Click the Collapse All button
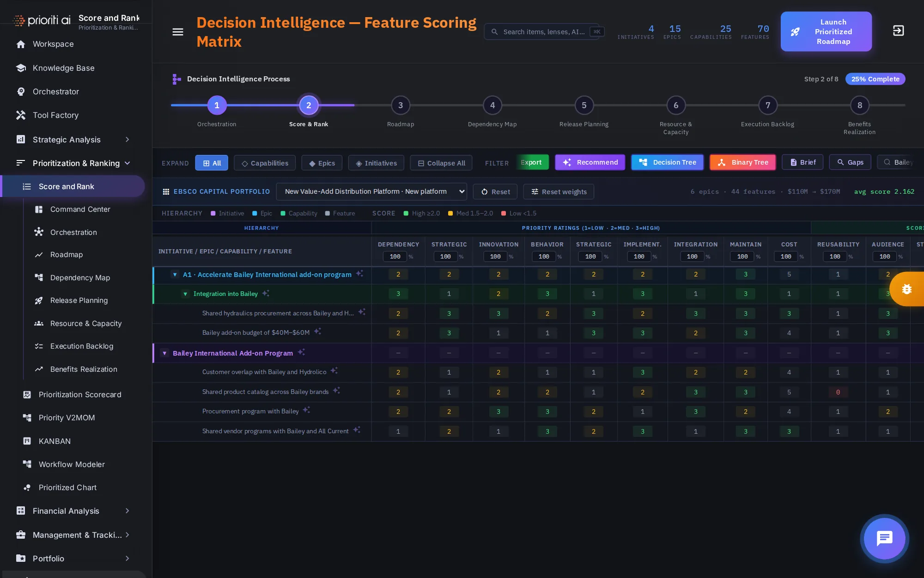 441,163
